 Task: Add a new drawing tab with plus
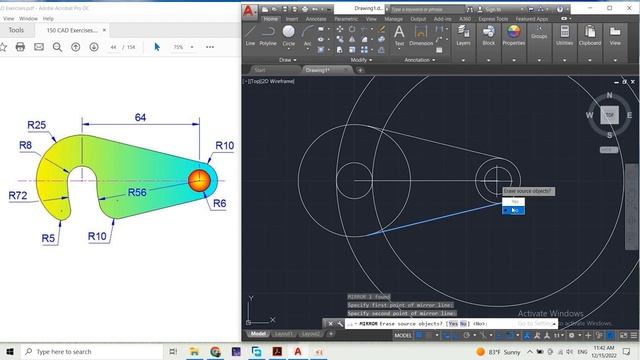click(x=360, y=70)
